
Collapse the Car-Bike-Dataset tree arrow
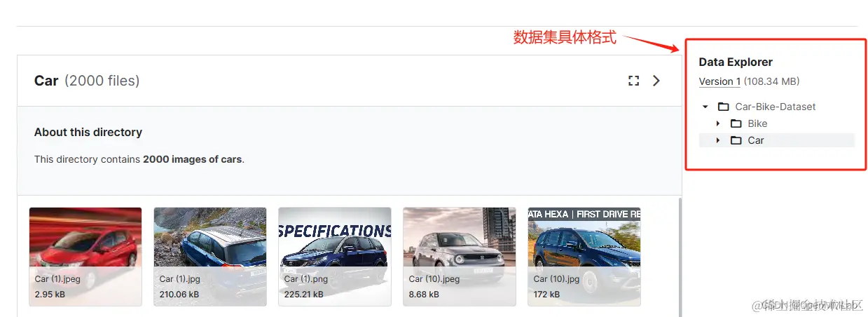705,107
